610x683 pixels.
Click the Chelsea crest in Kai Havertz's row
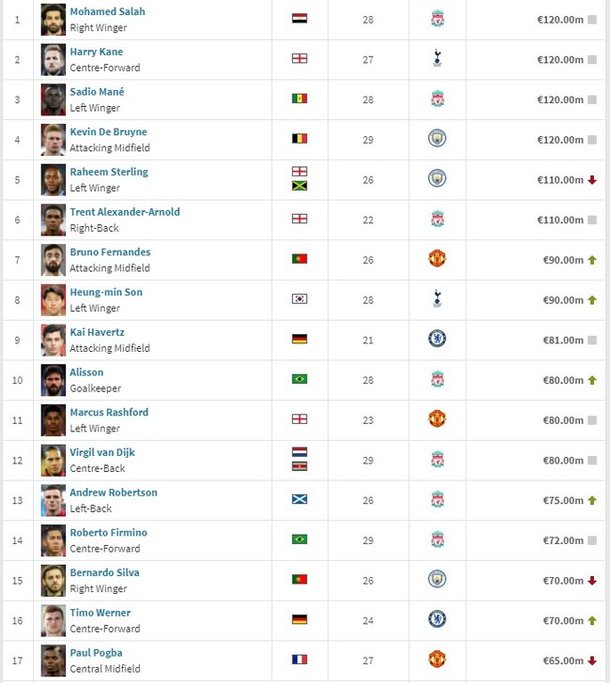437,339
